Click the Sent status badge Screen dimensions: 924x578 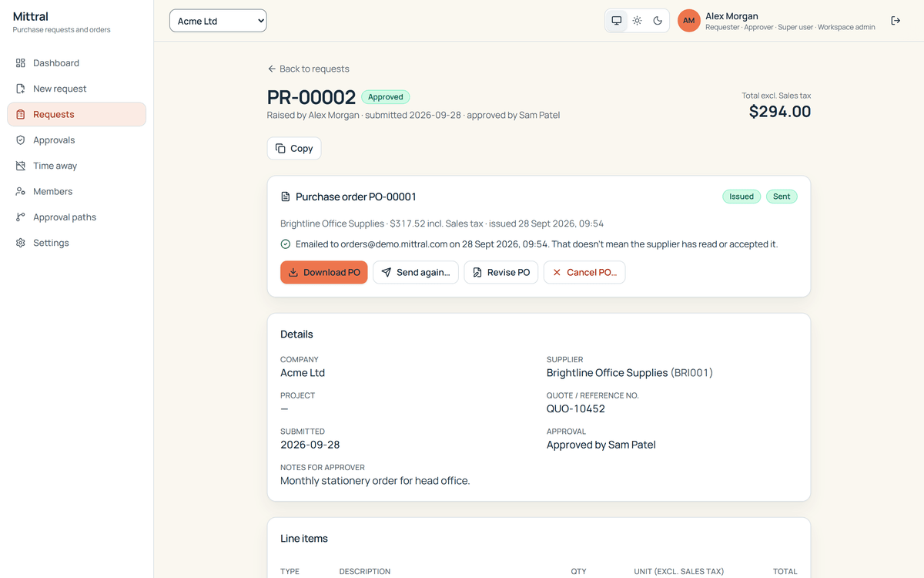point(782,197)
